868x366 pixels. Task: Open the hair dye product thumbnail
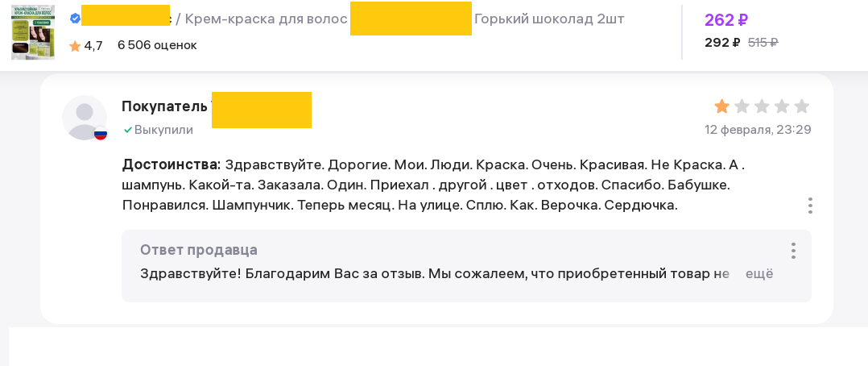click(x=33, y=32)
